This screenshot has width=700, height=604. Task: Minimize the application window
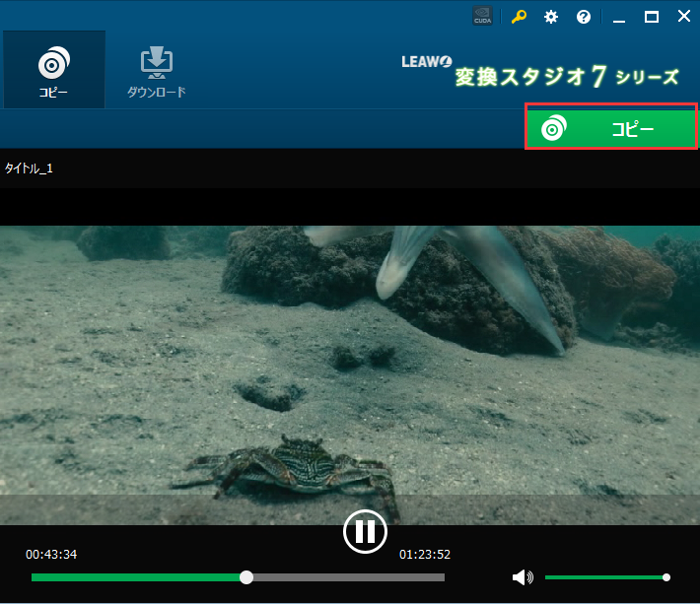[x=618, y=17]
